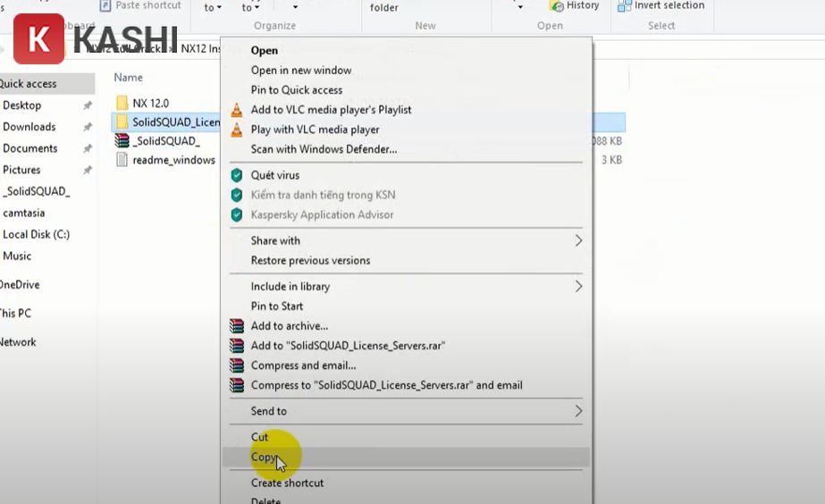825x504 pixels.
Task: Click the readme_windows text file icon
Action: [x=122, y=160]
